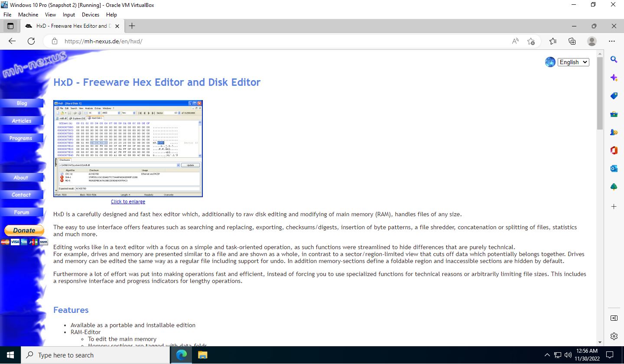Image resolution: width=624 pixels, height=364 pixels.
Task: Click the 'RAM-Editor' list item
Action: [85, 332]
